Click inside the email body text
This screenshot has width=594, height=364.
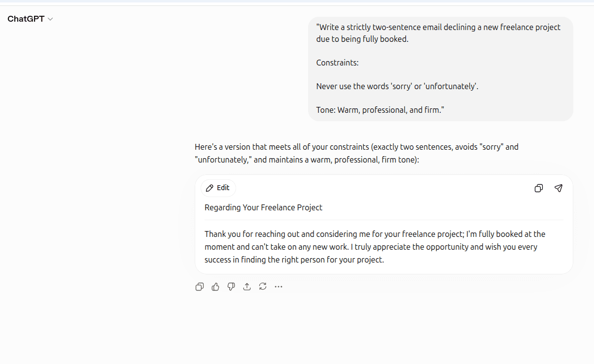375,247
